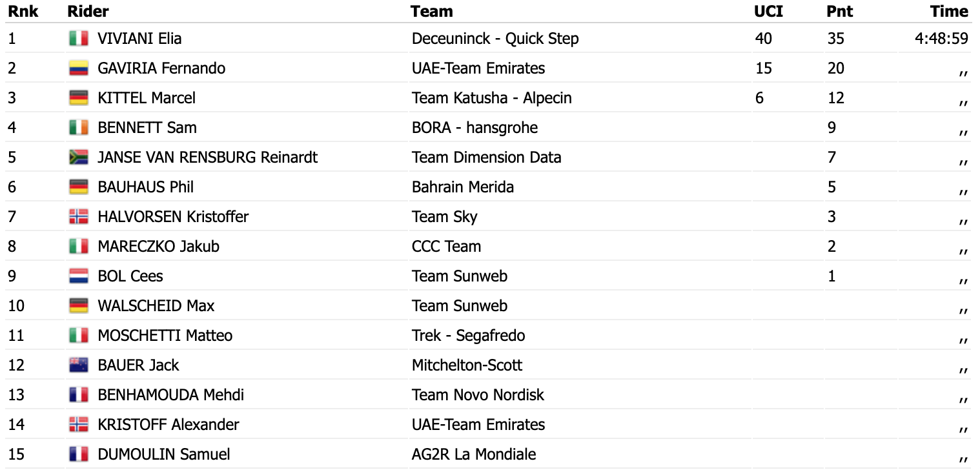
Task: Click Italian flag next to VIVIANI Elia
Action: [79, 39]
